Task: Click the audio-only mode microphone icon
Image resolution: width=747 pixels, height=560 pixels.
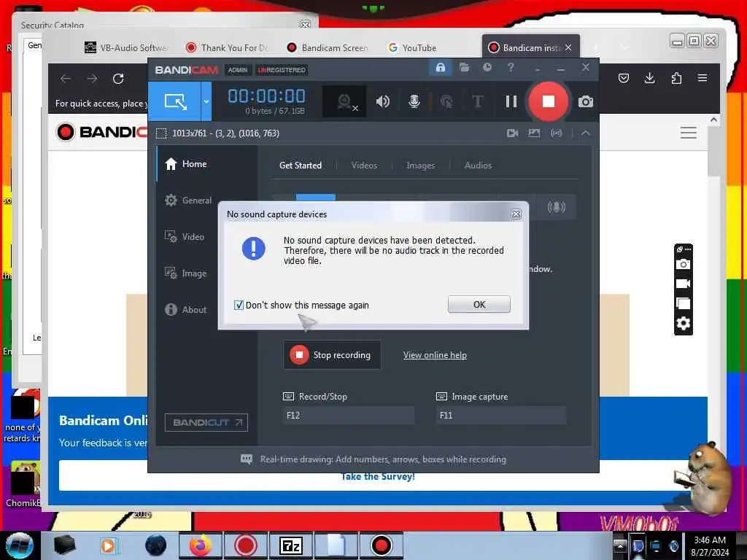Action: click(556, 207)
